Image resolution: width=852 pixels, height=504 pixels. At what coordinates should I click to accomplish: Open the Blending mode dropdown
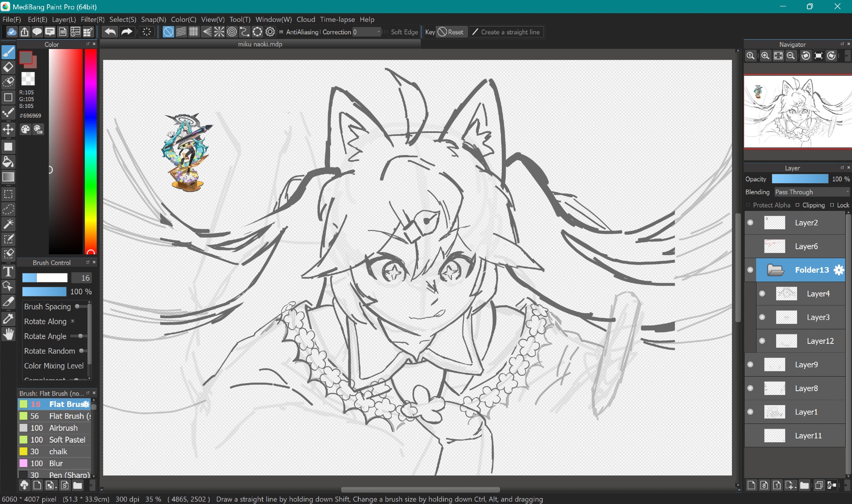812,192
